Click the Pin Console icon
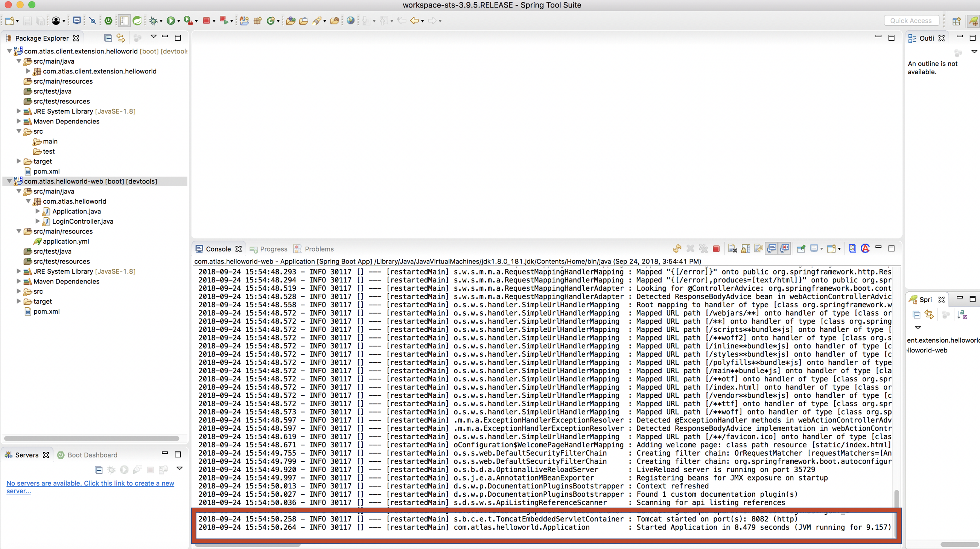Viewport: 980px width, 549px height. tap(801, 249)
